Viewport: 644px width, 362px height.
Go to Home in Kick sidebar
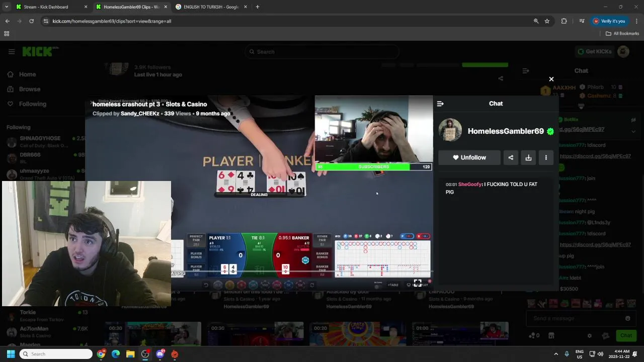pos(27,74)
